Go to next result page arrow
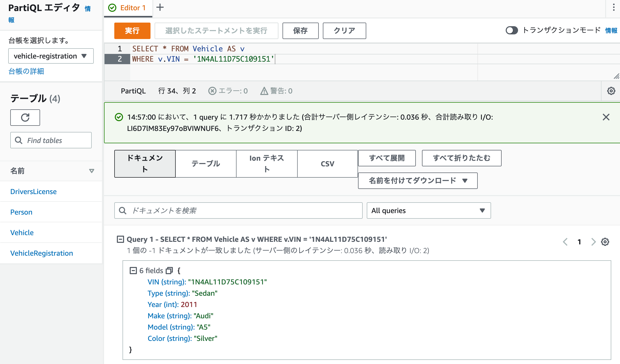The width and height of the screenshot is (620, 364). click(593, 242)
